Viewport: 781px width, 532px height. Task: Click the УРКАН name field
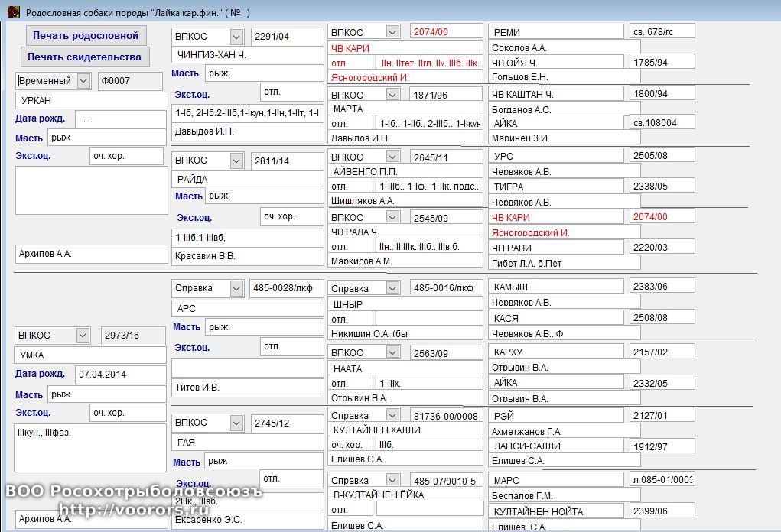91,100
